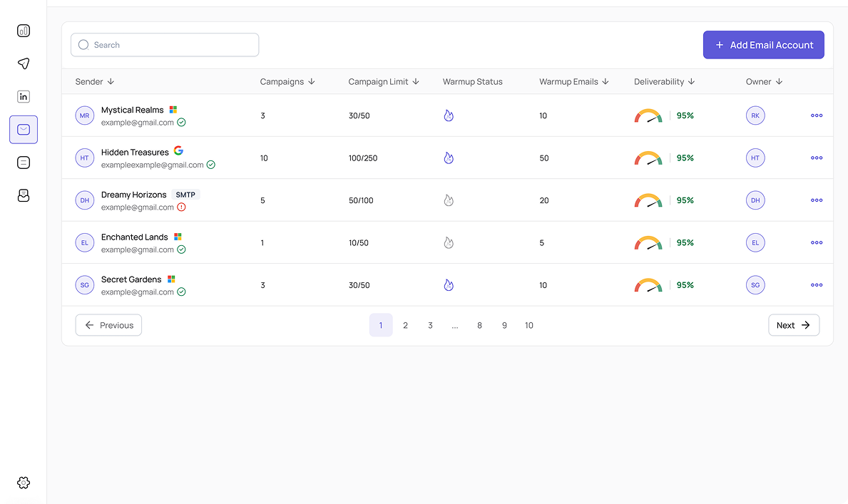848x504 pixels.
Task: Enable warmup flame for Dreamy Horizons
Action: pos(449,200)
